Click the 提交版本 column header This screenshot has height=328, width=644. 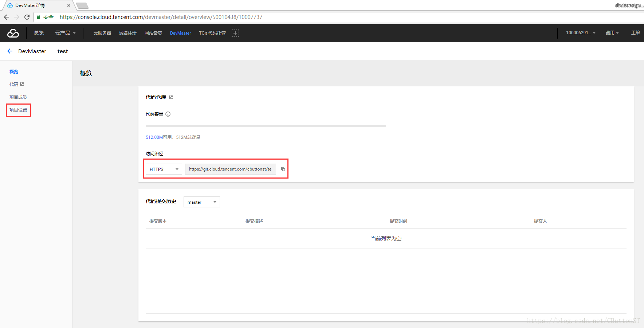coord(158,221)
